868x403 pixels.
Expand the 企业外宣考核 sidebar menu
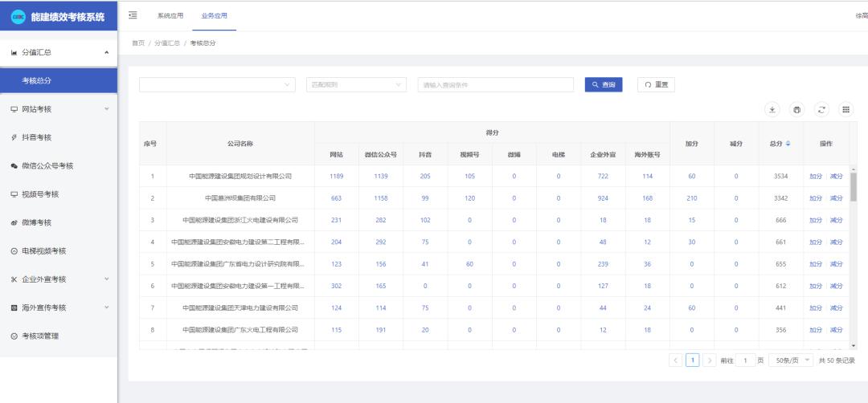coord(59,279)
